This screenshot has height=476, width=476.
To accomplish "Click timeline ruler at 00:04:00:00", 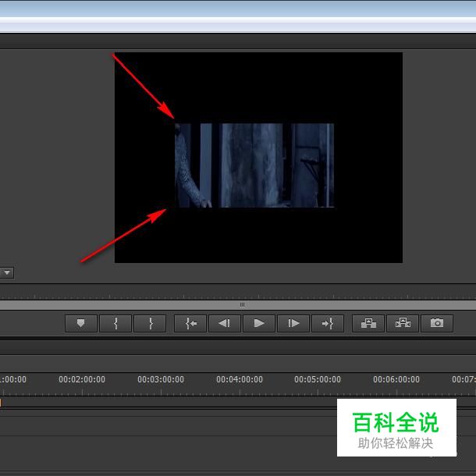I will point(240,379).
